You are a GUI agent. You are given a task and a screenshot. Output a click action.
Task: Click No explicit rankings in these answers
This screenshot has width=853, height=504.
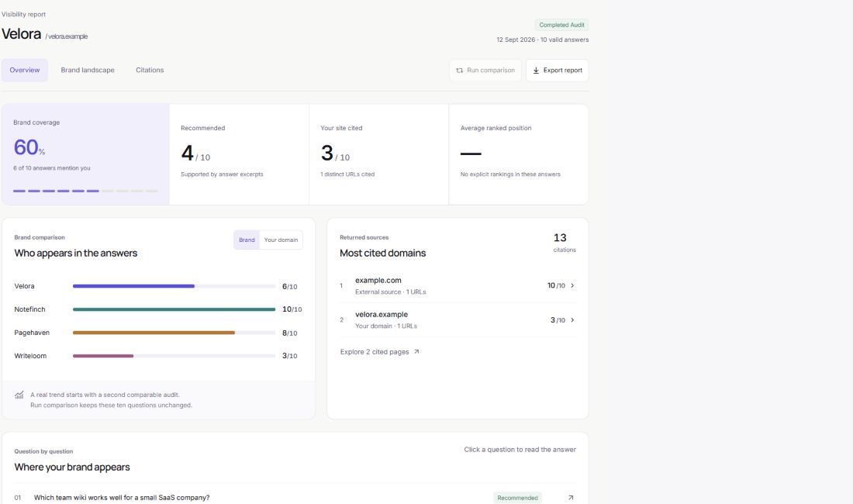click(x=510, y=174)
